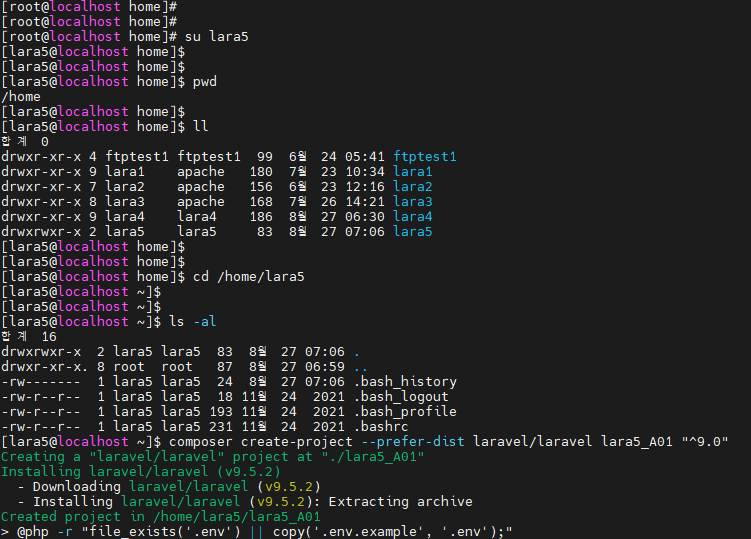Screen dimensions: 751x539
Task: Click the '@php -r' script line
Action: pos(257,532)
